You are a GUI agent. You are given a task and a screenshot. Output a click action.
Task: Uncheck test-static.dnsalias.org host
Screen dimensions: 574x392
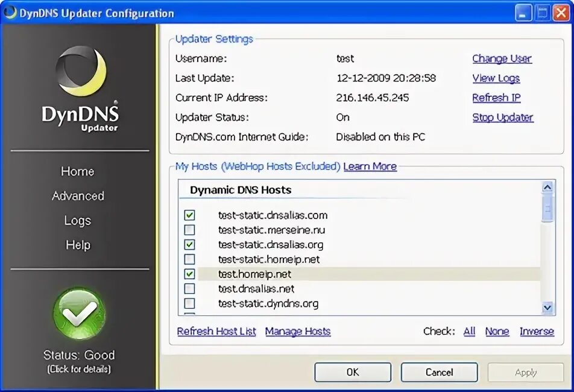pos(189,244)
